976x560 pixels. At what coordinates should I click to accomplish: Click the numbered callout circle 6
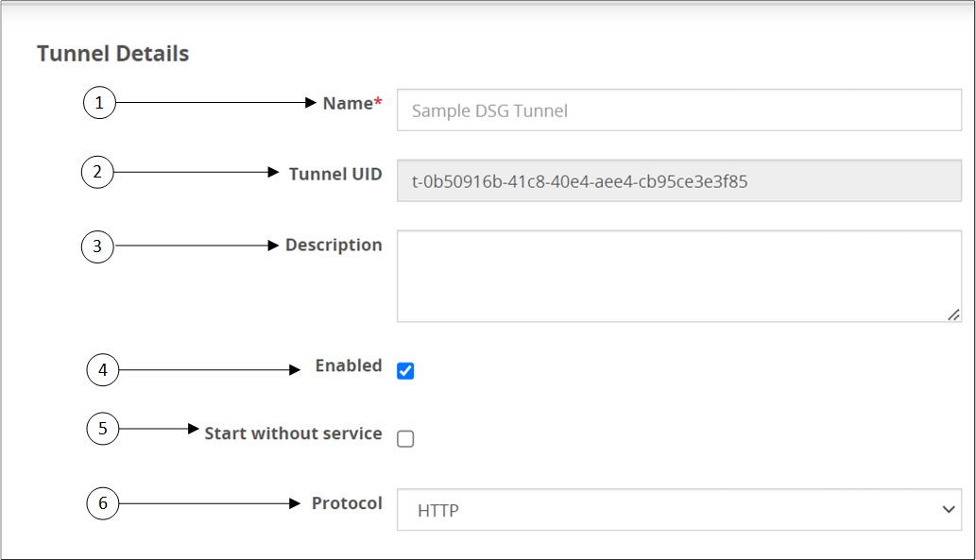(103, 504)
